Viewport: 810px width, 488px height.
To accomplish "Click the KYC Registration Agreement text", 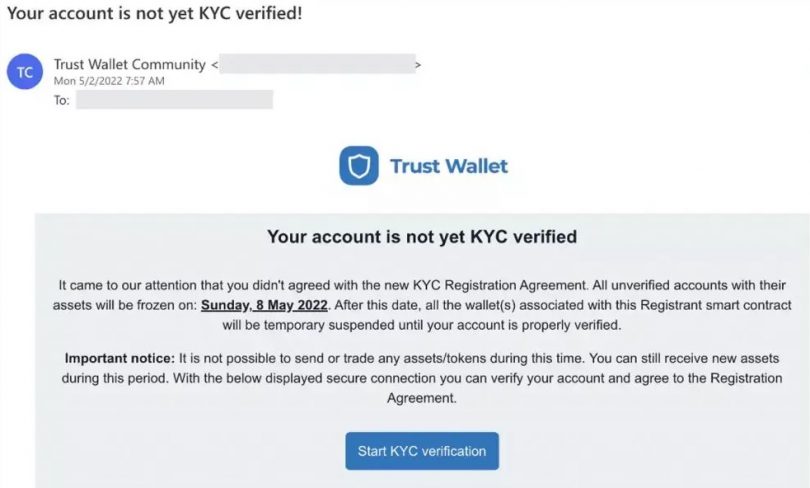I will tap(500, 286).
